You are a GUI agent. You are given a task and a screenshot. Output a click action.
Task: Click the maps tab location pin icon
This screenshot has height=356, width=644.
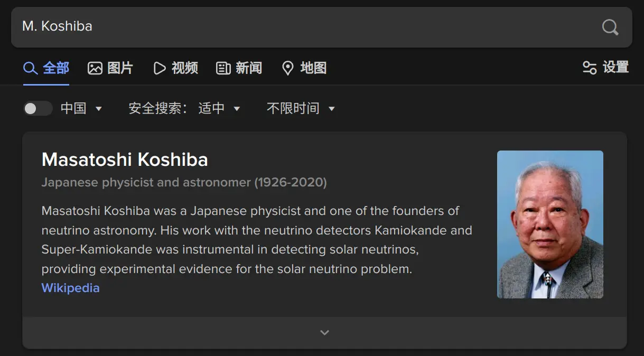pos(288,68)
